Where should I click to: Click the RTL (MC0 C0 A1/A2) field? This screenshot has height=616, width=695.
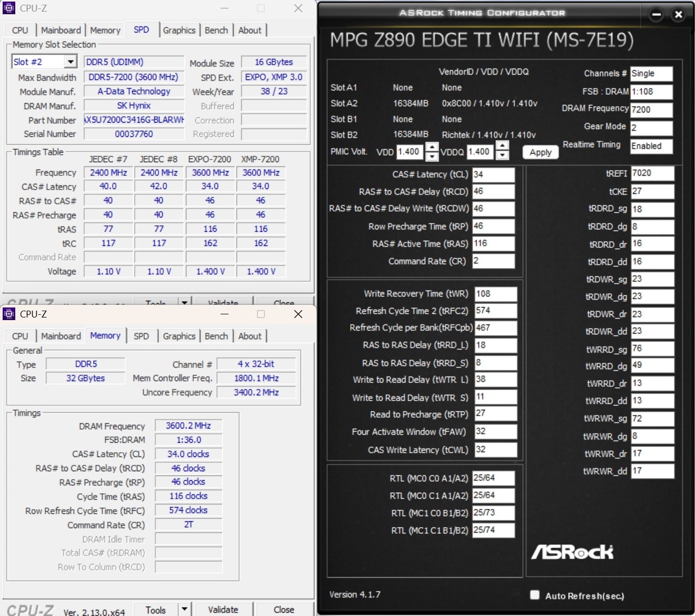pyautogui.click(x=493, y=478)
